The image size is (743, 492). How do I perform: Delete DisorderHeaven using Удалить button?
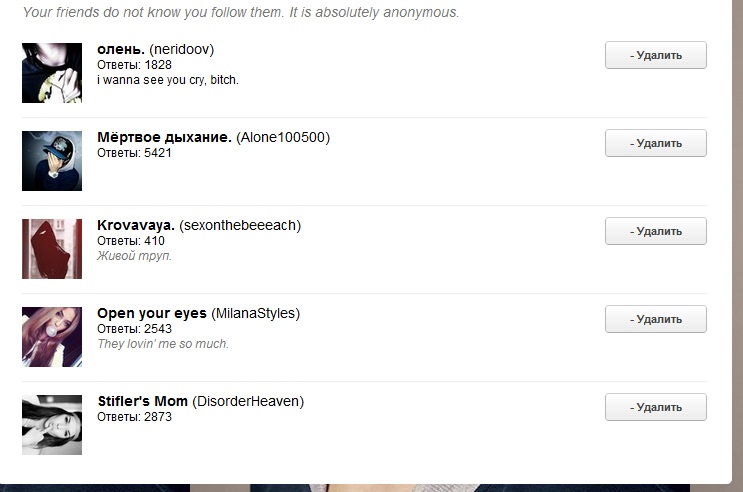(656, 407)
